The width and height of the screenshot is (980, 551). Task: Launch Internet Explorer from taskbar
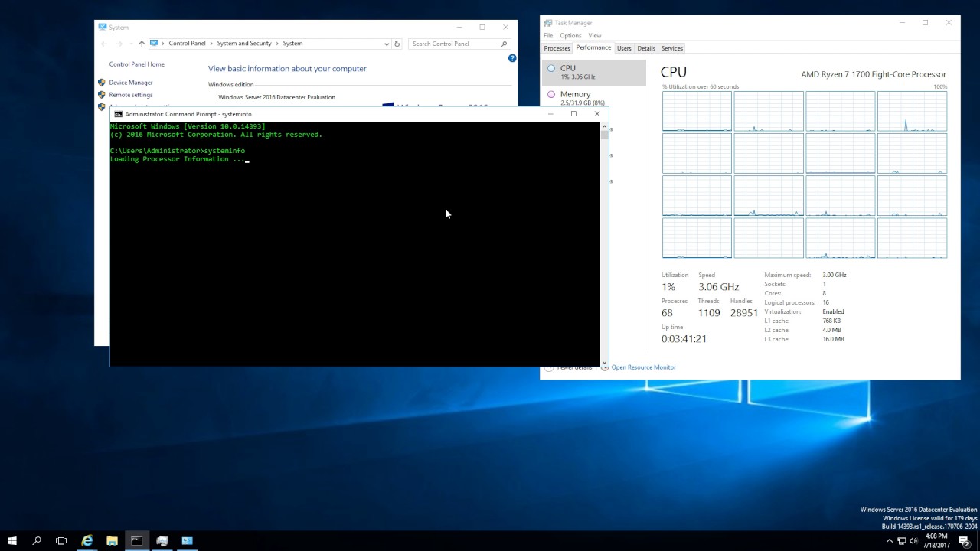(x=87, y=540)
